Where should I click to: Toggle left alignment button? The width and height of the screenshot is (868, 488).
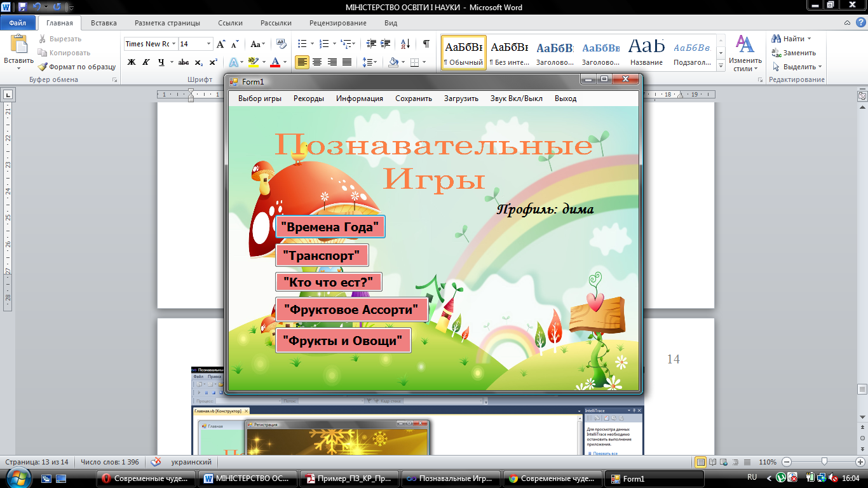pos(302,62)
